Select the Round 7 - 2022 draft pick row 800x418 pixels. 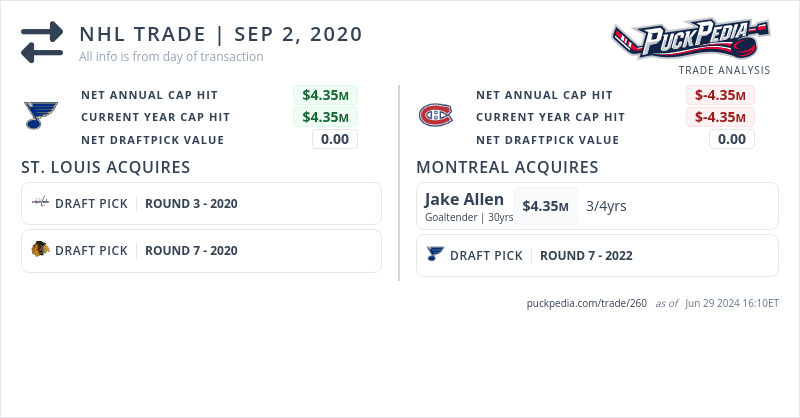[597, 255]
